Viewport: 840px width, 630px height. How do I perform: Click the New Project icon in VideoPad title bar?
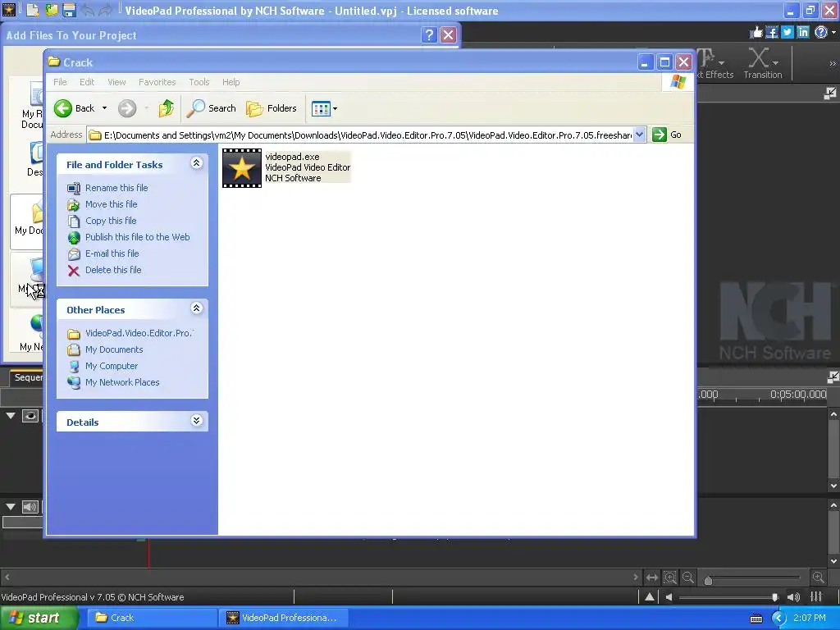tap(33, 10)
